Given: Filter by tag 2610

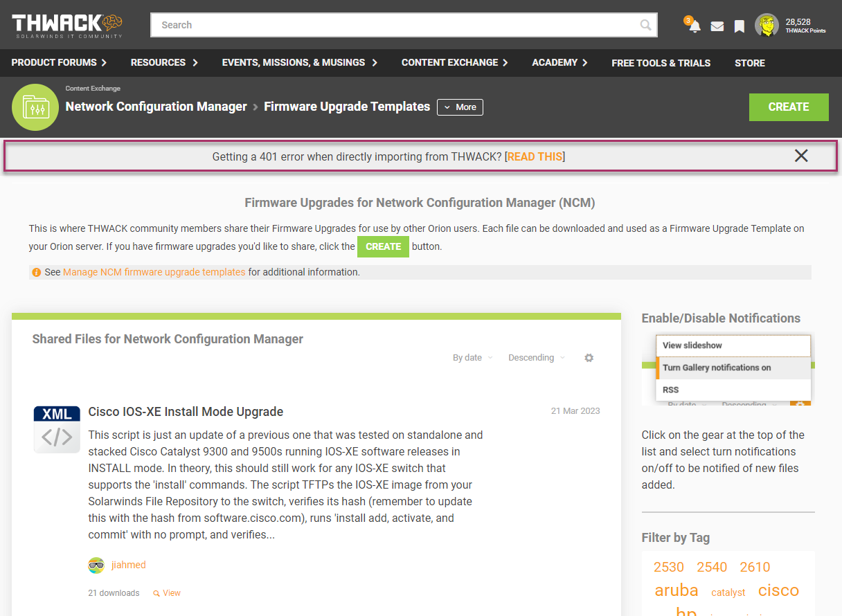Looking at the screenshot, I should pos(755,567).
